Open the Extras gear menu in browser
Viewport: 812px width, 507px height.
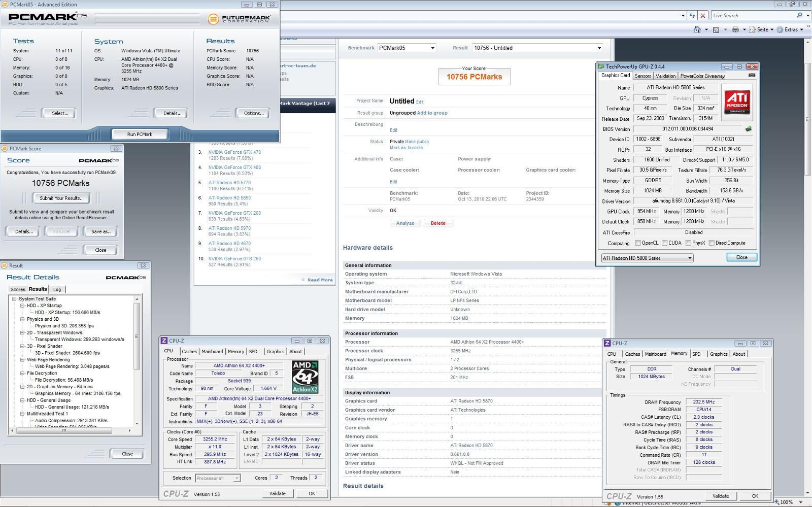coord(791,29)
